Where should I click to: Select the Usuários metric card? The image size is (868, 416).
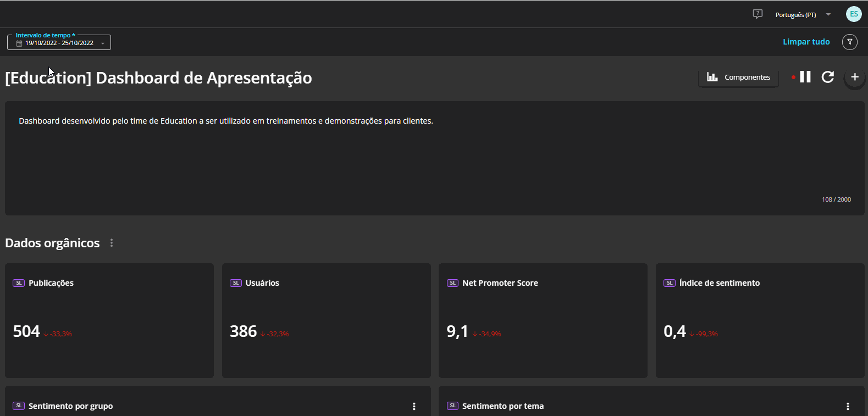326,320
